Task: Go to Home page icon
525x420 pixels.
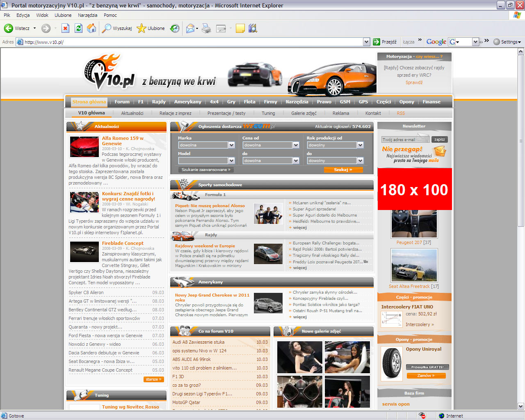Action: [x=91, y=28]
